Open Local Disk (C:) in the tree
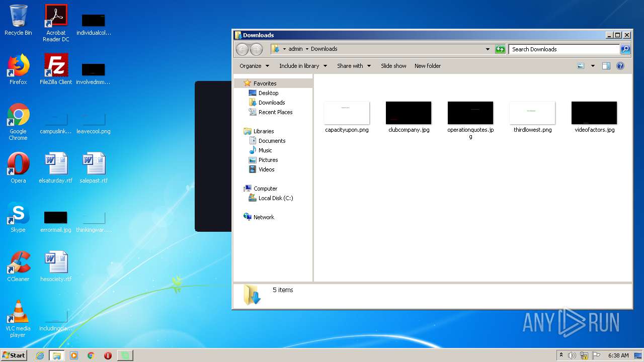644x362 pixels. coord(275,198)
